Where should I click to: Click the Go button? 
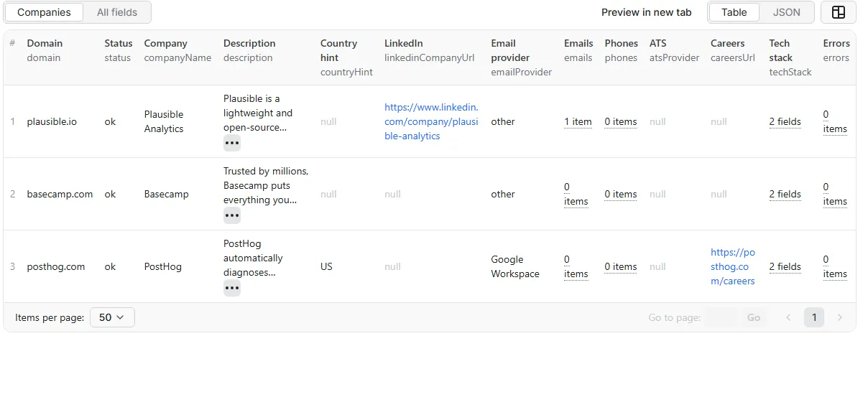tap(754, 317)
